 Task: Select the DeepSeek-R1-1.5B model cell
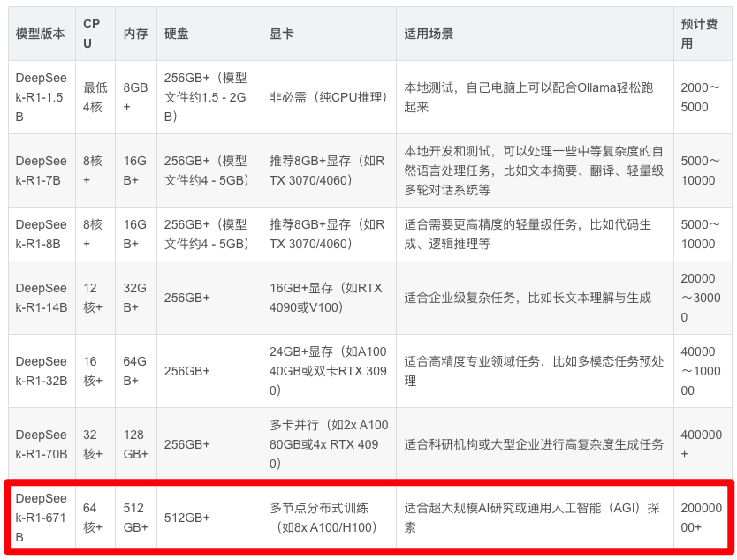pos(42,97)
